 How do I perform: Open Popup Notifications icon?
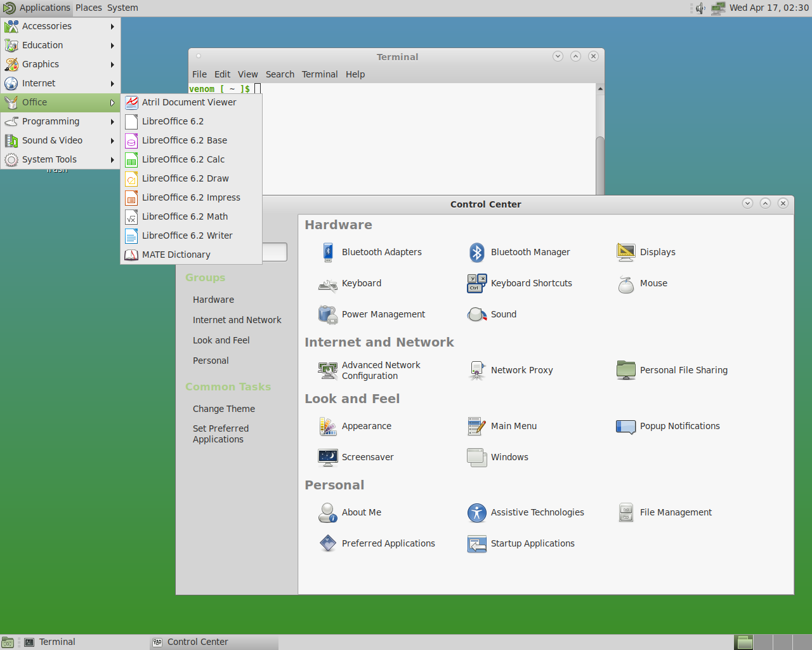coord(626,426)
